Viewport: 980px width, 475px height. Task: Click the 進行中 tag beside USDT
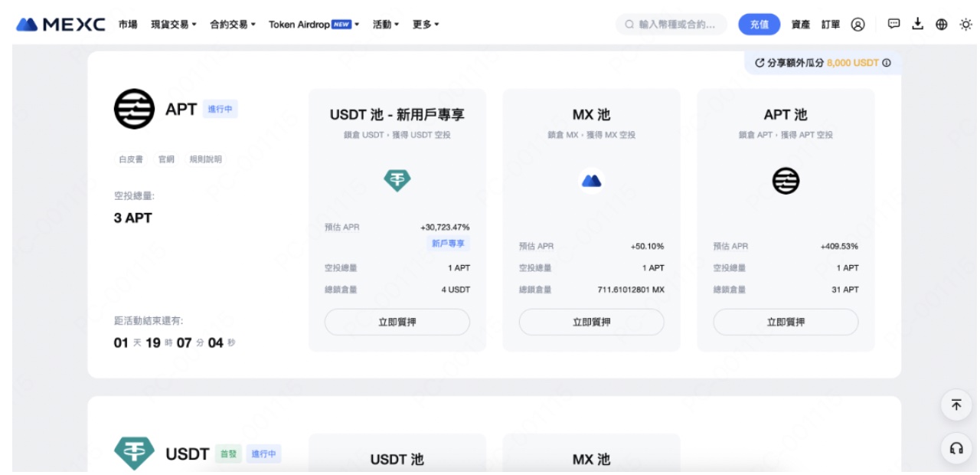click(264, 454)
